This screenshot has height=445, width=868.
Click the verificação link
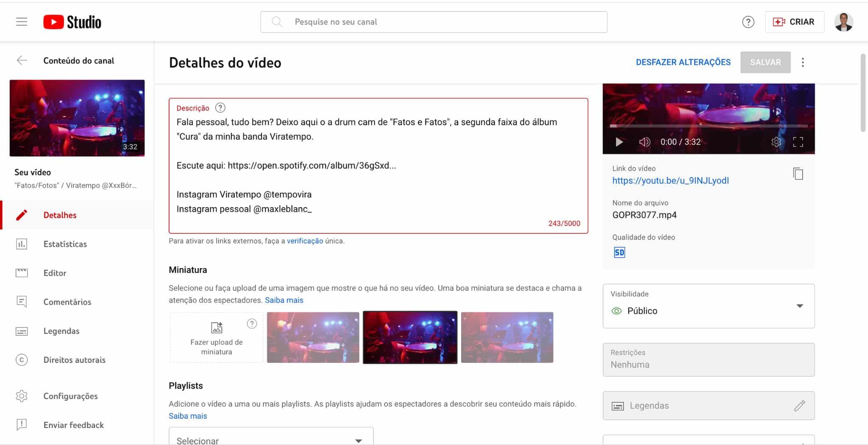305,241
